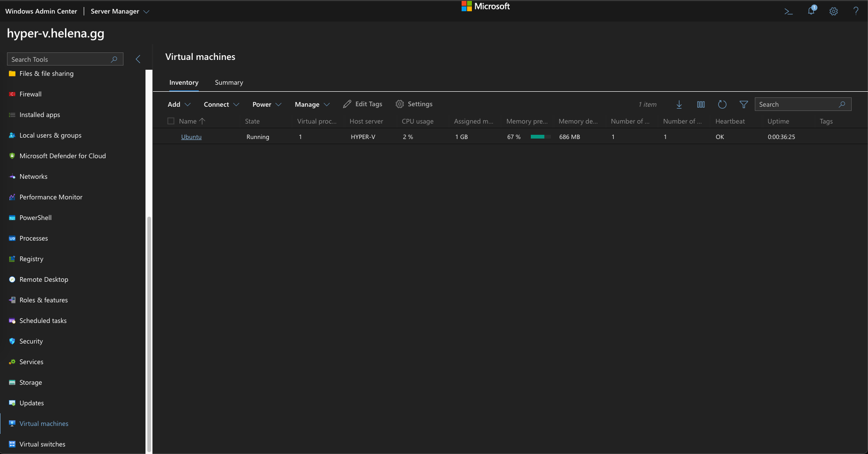Collapse the tools sidebar with chevron
The width and height of the screenshot is (868, 454).
point(138,59)
